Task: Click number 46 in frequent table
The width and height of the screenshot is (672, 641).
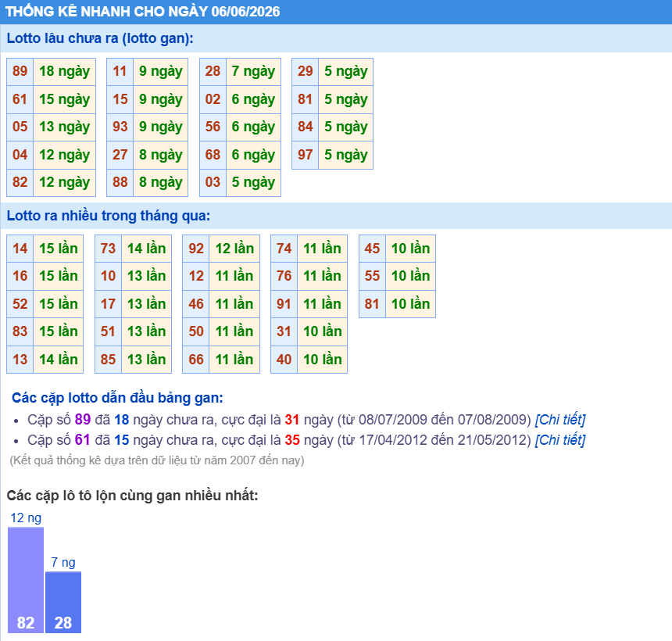Action: coord(196,304)
